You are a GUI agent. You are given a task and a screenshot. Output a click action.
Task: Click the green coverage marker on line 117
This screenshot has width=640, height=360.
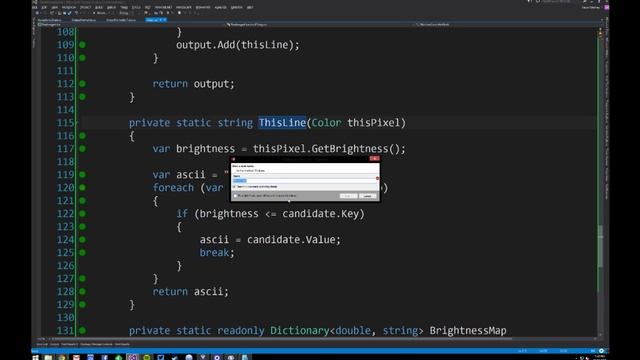(82, 149)
